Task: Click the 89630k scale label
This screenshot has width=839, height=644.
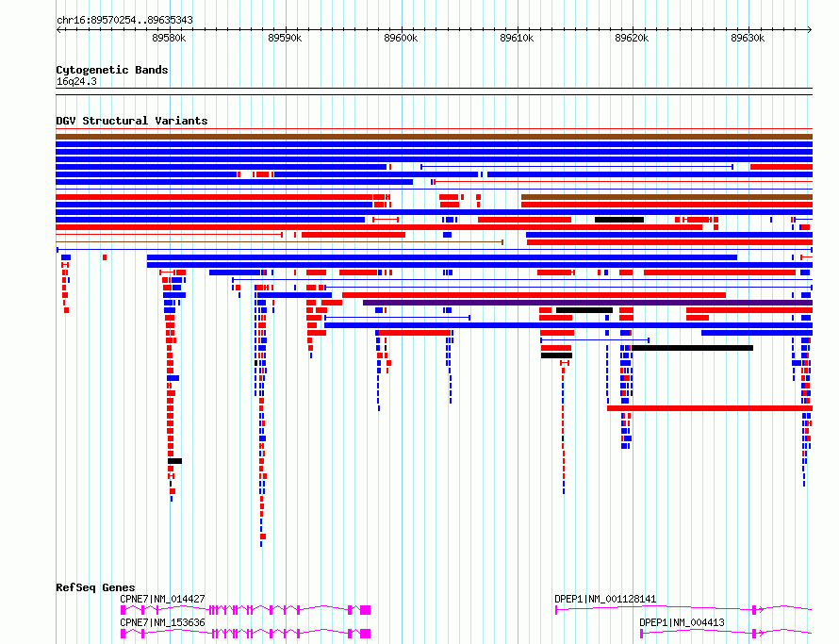Action: pos(748,38)
